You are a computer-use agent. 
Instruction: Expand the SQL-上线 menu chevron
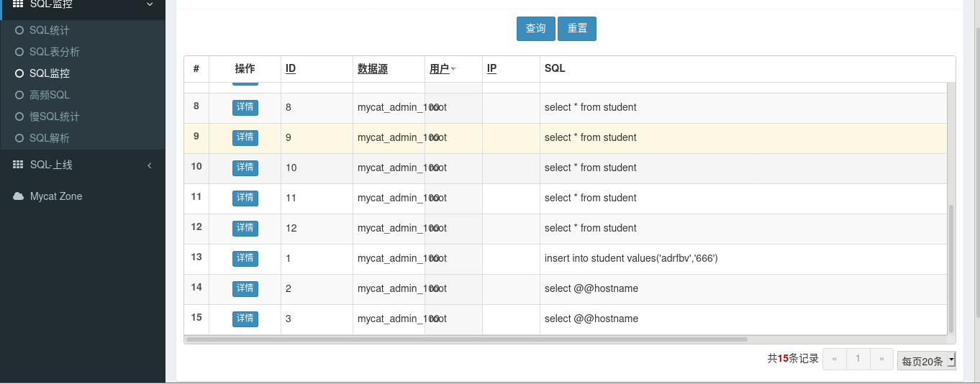(150, 165)
